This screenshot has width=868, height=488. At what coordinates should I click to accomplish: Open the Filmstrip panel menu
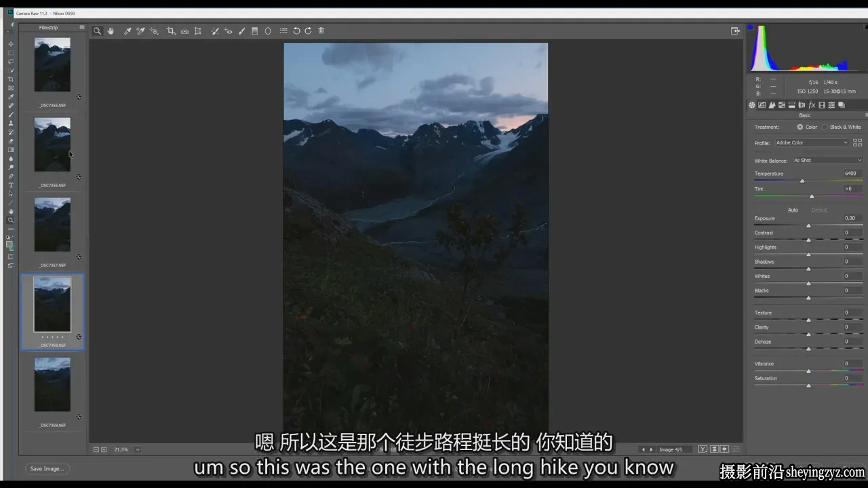(x=82, y=28)
